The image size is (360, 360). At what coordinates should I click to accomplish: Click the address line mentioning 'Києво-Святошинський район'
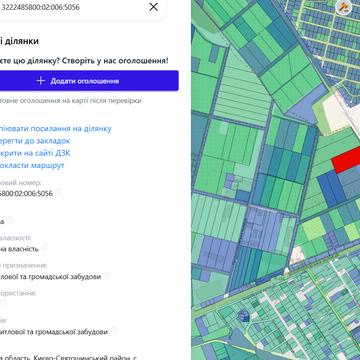(68, 357)
